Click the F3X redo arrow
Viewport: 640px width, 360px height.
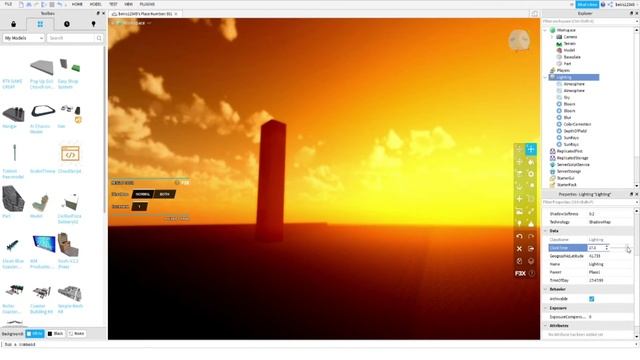[x=531, y=236]
